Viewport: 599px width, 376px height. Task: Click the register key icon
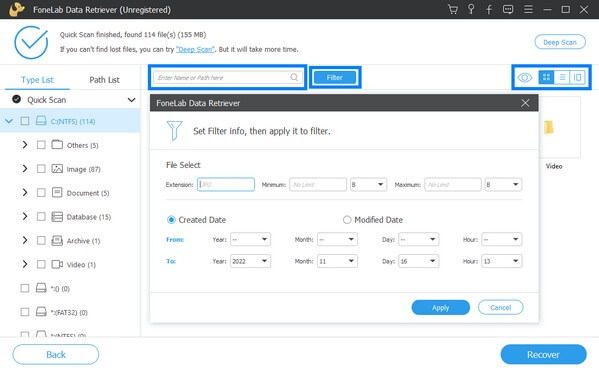(471, 9)
